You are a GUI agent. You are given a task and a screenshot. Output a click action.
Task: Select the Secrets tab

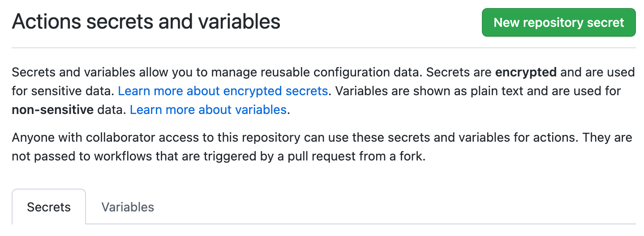click(49, 207)
